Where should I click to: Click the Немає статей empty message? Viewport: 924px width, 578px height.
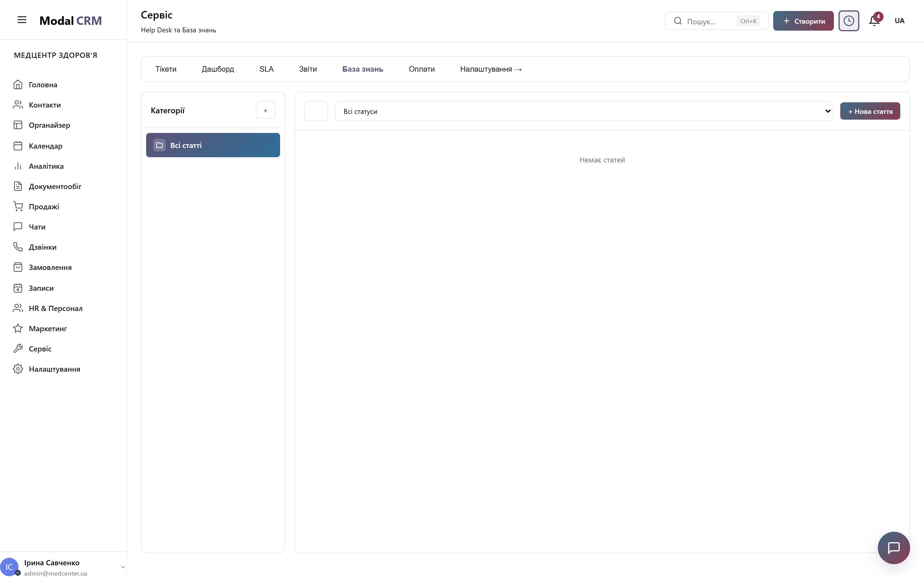click(602, 160)
